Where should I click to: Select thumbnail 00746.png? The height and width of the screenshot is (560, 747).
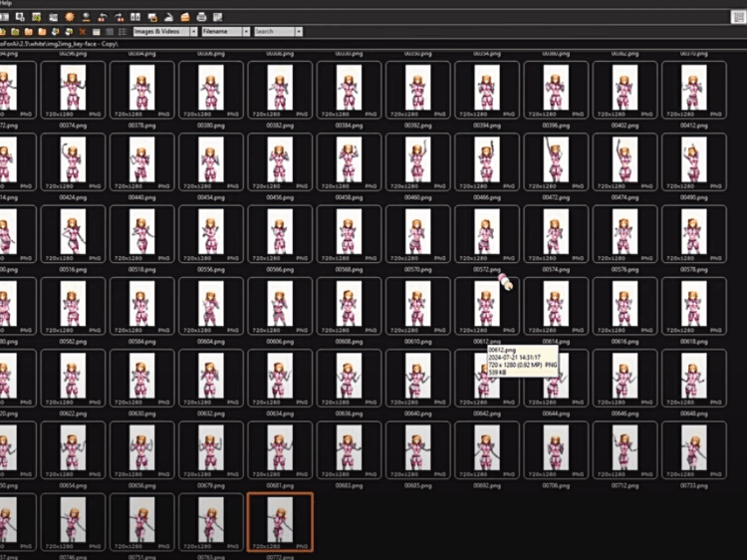73,522
